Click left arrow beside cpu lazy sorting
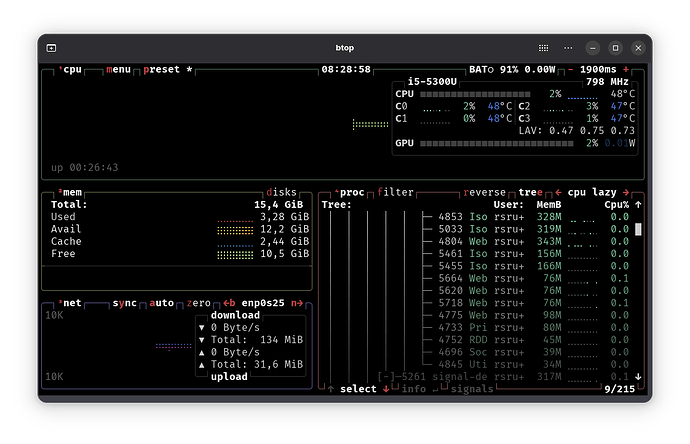The width and height of the screenshot is (690, 444). pos(557,192)
